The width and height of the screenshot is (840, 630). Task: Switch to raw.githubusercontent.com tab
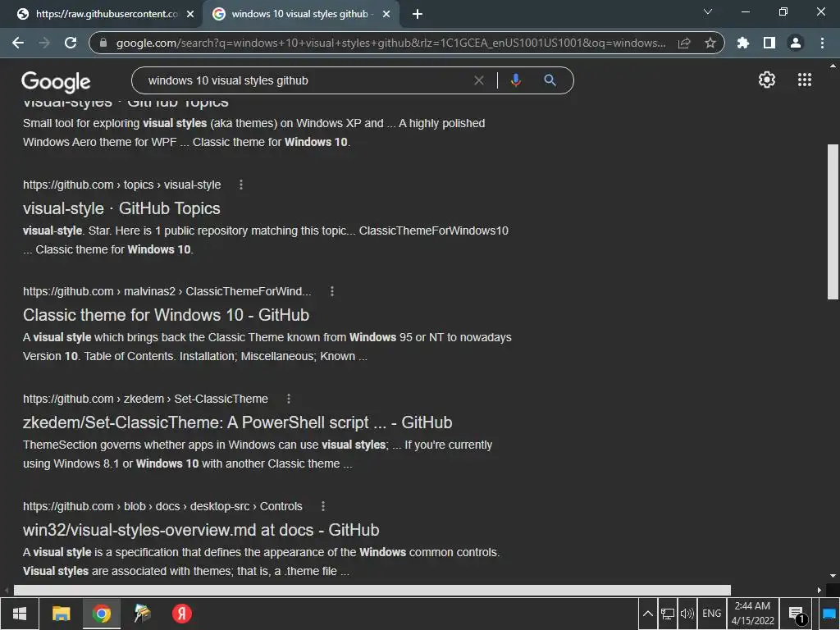[x=106, y=14]
